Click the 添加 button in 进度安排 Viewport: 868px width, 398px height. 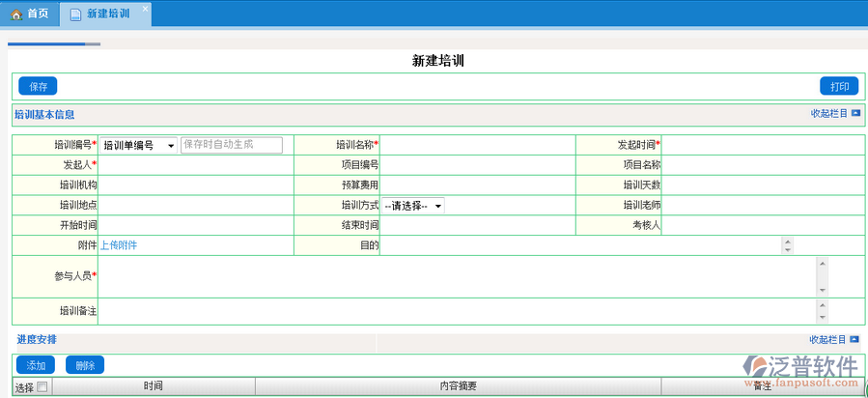click(x=37, y=365)
